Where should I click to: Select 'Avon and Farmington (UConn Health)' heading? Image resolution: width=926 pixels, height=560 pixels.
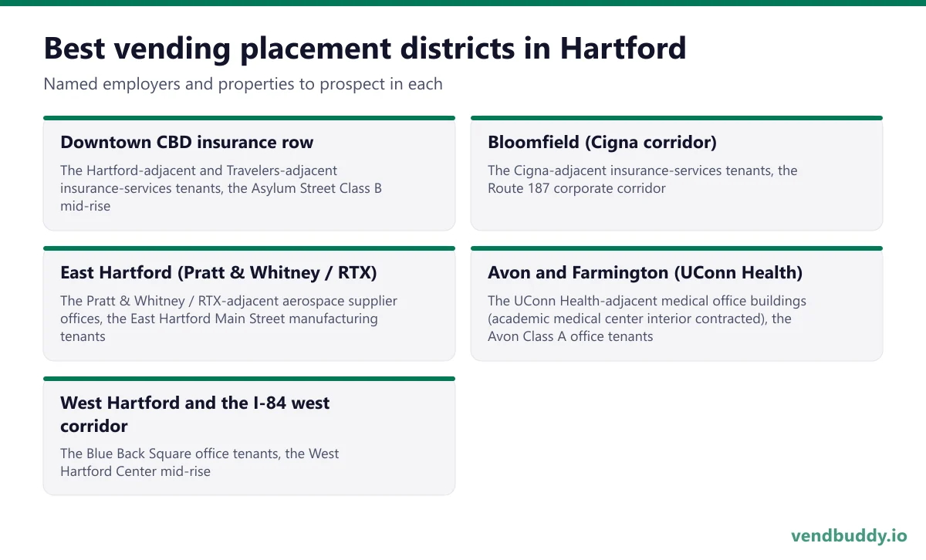click(645, 272)
